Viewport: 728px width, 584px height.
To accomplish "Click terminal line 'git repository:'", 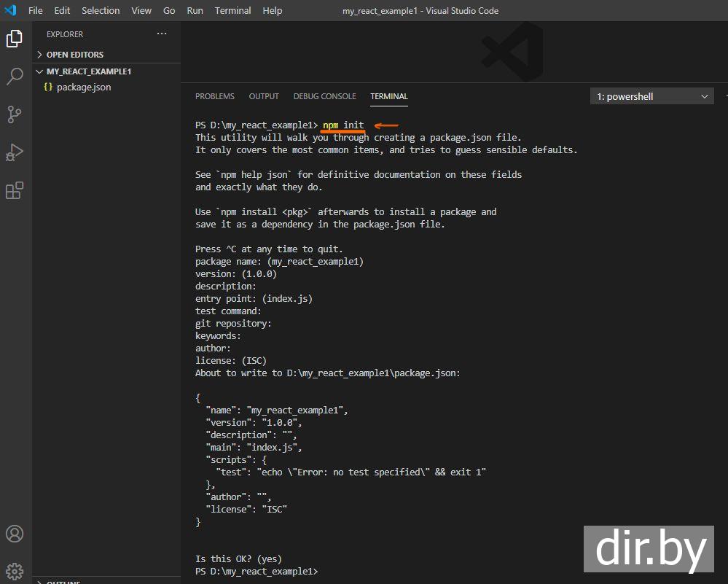I will tap(233, 324).
